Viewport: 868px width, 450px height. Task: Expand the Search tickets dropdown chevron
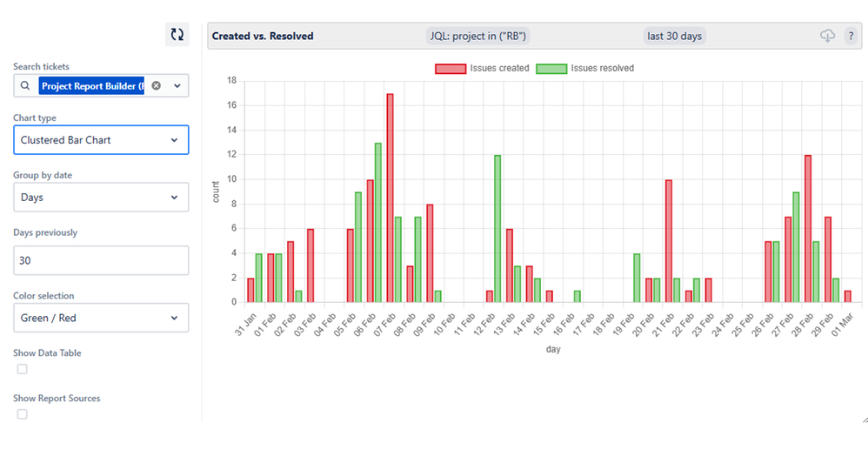tap(177, 86)
